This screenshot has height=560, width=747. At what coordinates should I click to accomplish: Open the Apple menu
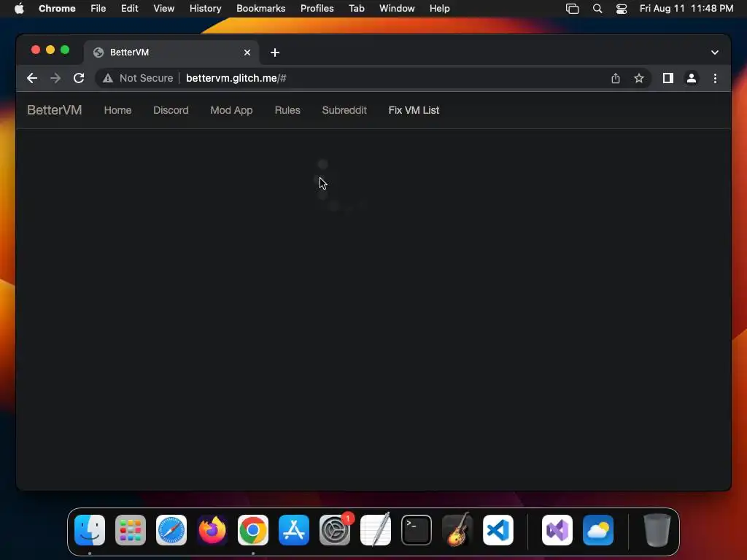tap(19, 9)
